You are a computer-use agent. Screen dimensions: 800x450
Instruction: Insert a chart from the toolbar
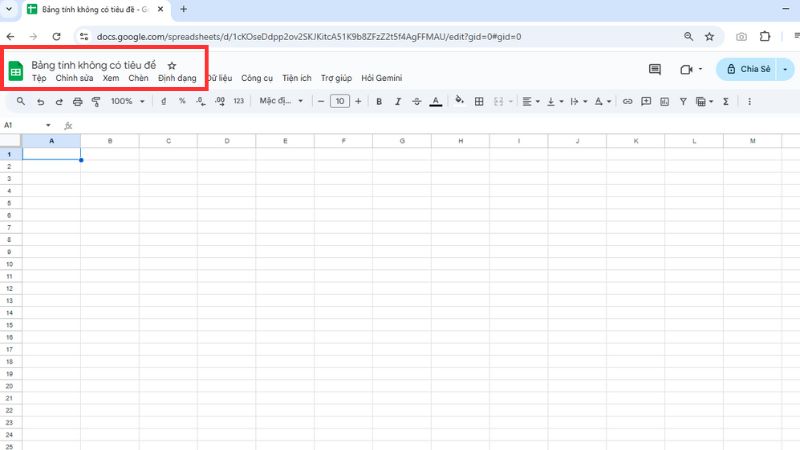665,101
